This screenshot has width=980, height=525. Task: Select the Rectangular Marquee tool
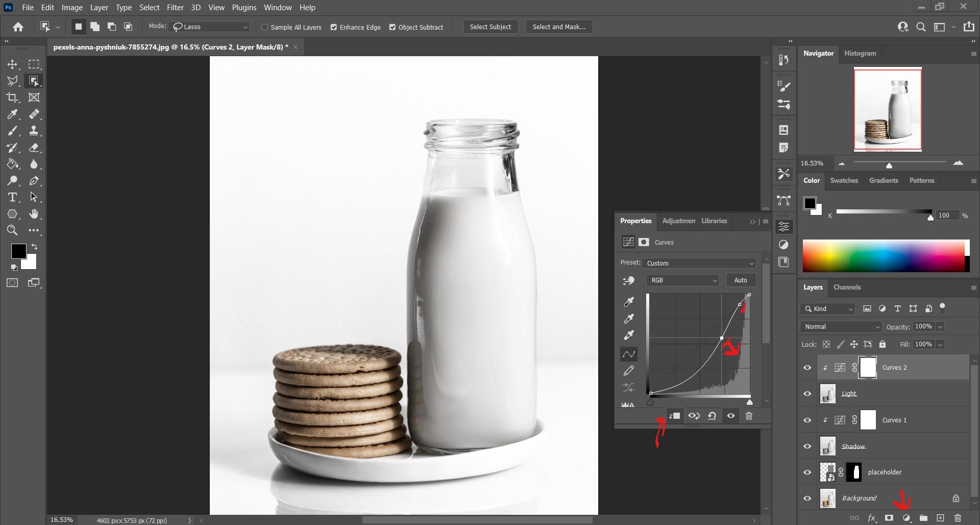[34, 64]
